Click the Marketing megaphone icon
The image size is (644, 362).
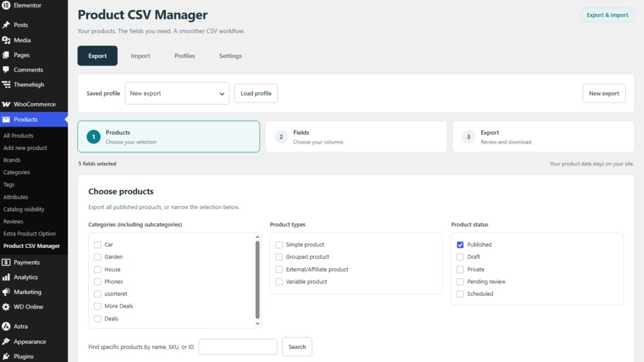coord(6,292)
